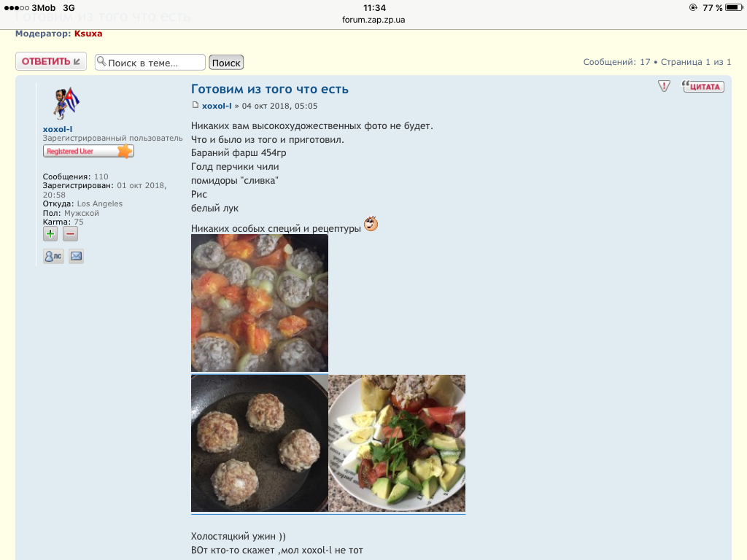Click the ЦИТАТА quote button
The width and height of the screenshot is (747, 560).
(x=703, y=86)
